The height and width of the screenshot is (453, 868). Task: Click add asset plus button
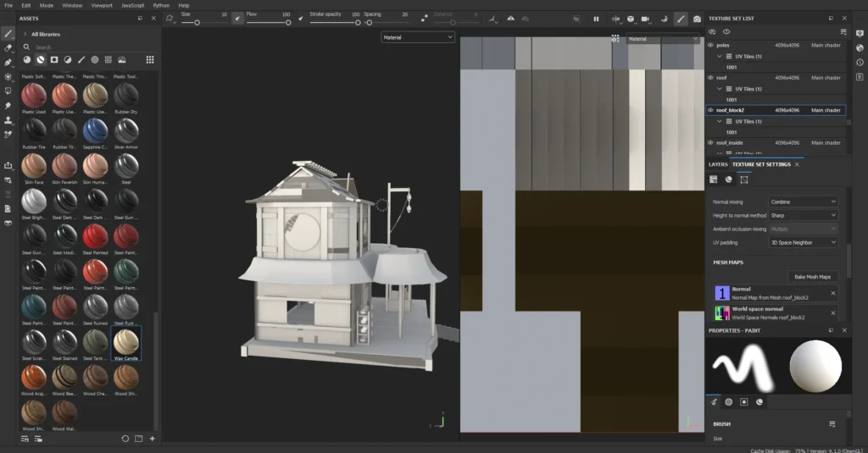153,439
